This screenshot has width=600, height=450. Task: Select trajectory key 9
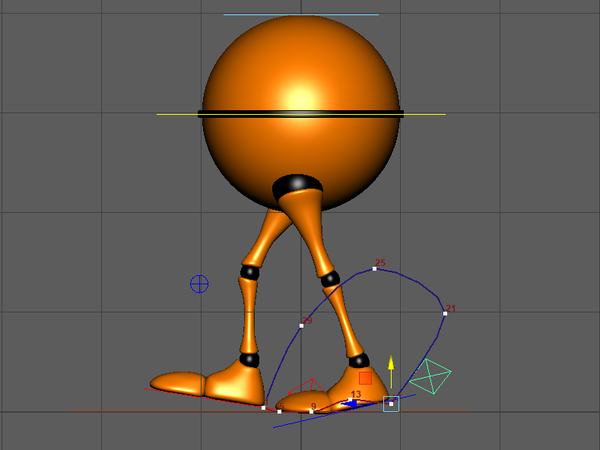pos(311,412)
